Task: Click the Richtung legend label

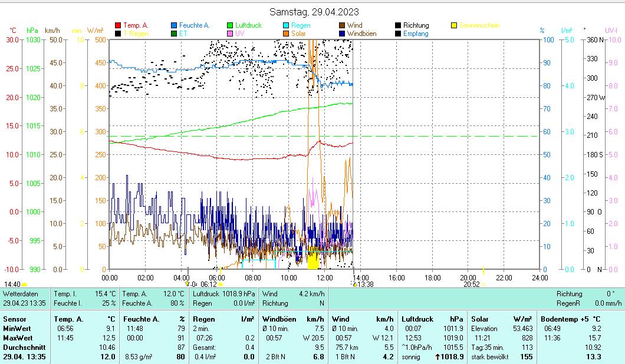Action: tap(416, 25)
